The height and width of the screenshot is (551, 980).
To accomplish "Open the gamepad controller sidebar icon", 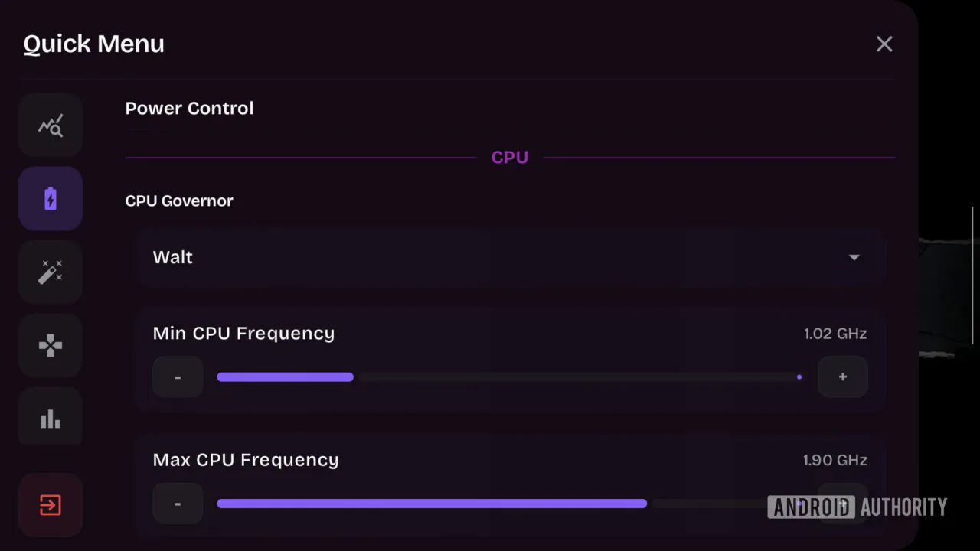I will point(51,346).
